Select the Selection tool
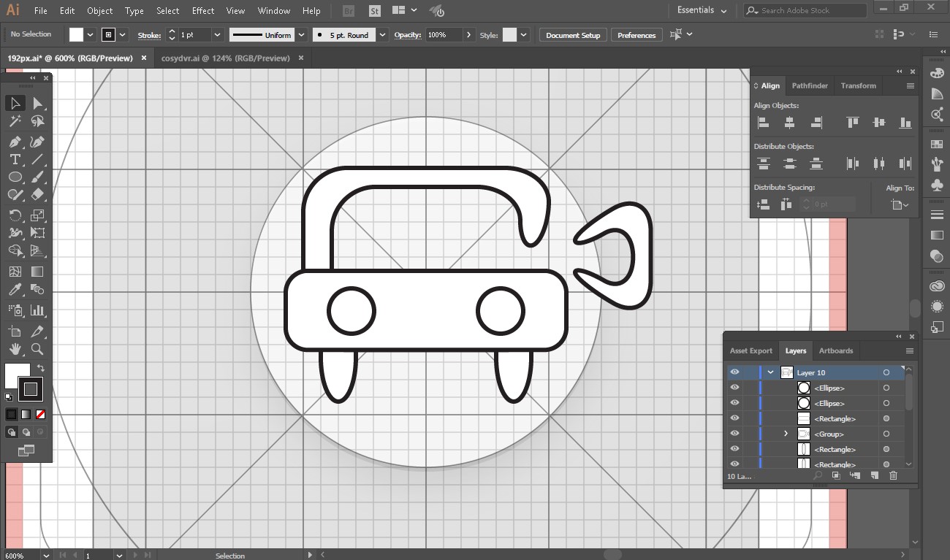 pos(15,104)
